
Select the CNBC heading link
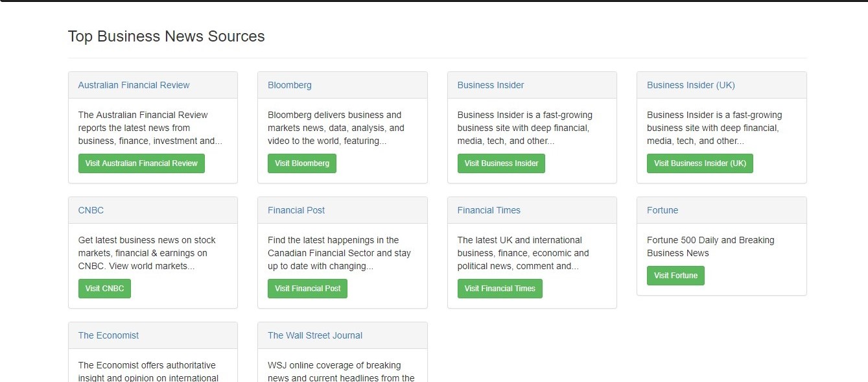point(91,210)
